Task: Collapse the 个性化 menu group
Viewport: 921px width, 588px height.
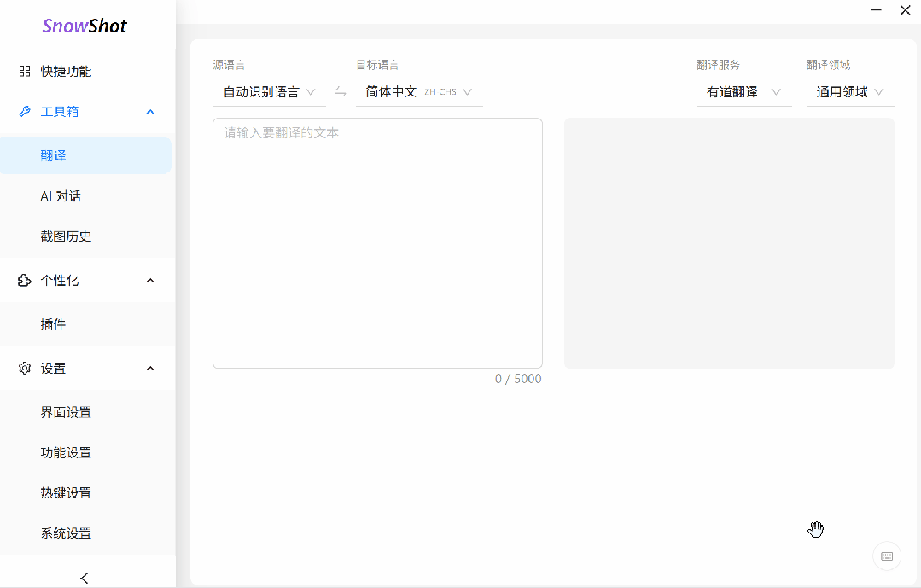Action: [150, 281]
